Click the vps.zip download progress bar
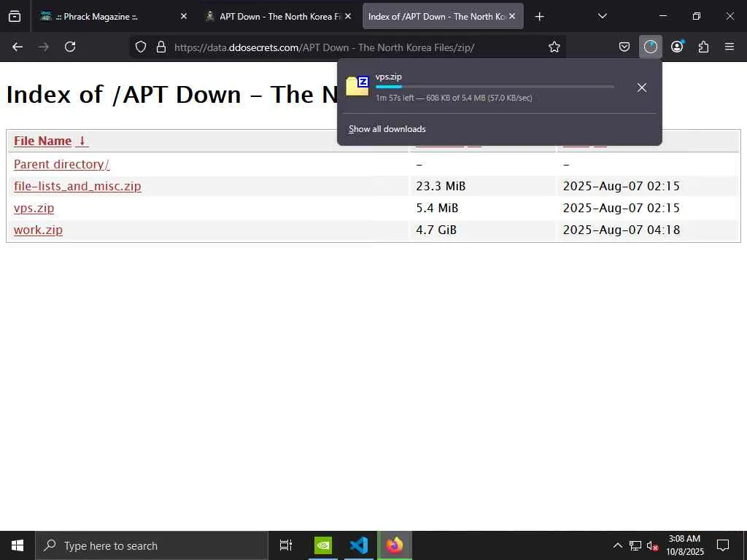Viewport: 747px width, 560px height. [495, 87]
